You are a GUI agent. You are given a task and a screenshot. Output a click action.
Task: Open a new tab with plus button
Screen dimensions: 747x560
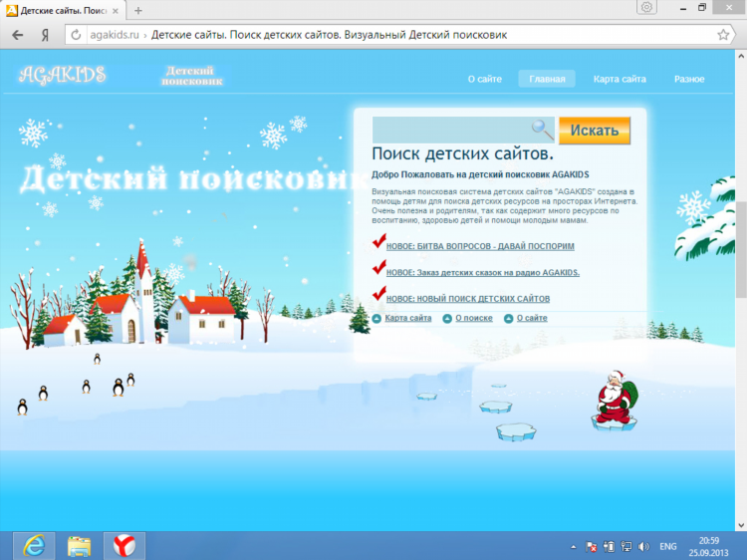click(x=138, y=11)
